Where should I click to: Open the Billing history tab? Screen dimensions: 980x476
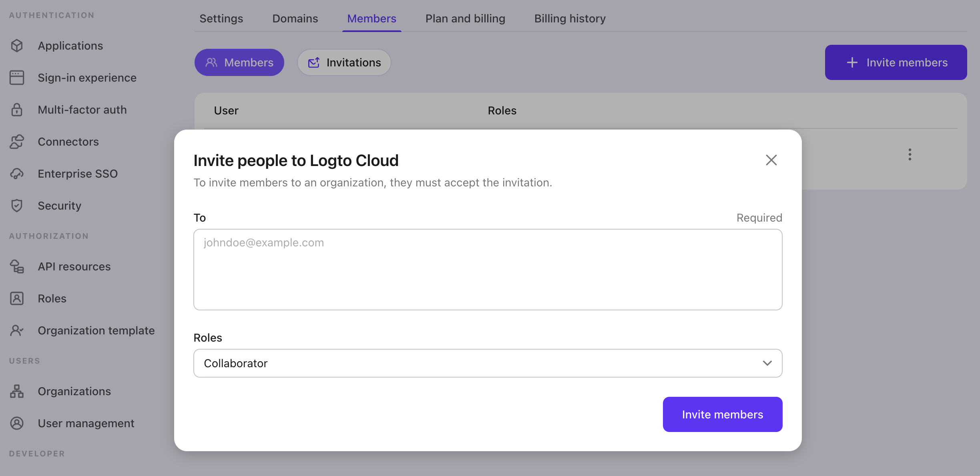(x=570, y=18)
